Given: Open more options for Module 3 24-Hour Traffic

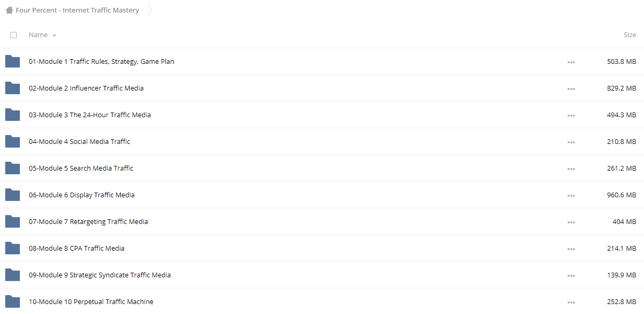Looking at the screenshot, I should [571, 116].
